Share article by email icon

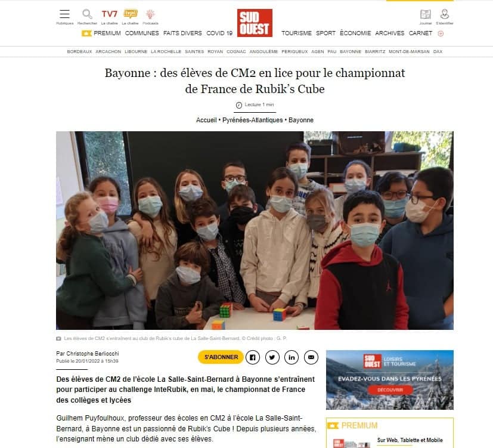tap(311, 357)
